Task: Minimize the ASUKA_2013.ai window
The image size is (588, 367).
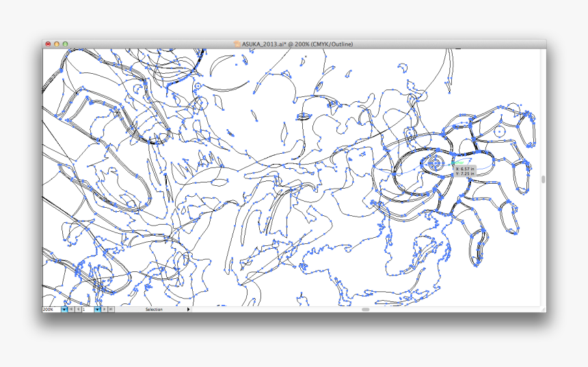Action: point(57,44)
